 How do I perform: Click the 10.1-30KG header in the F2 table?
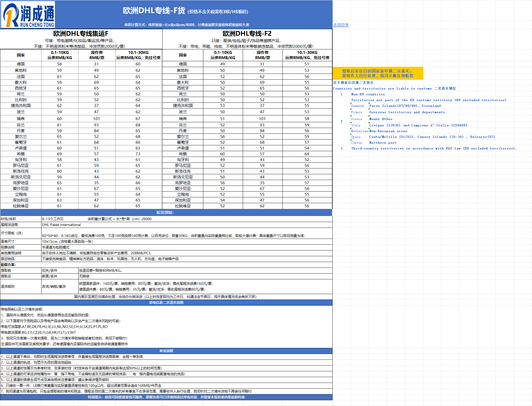(x=307, y=55)
